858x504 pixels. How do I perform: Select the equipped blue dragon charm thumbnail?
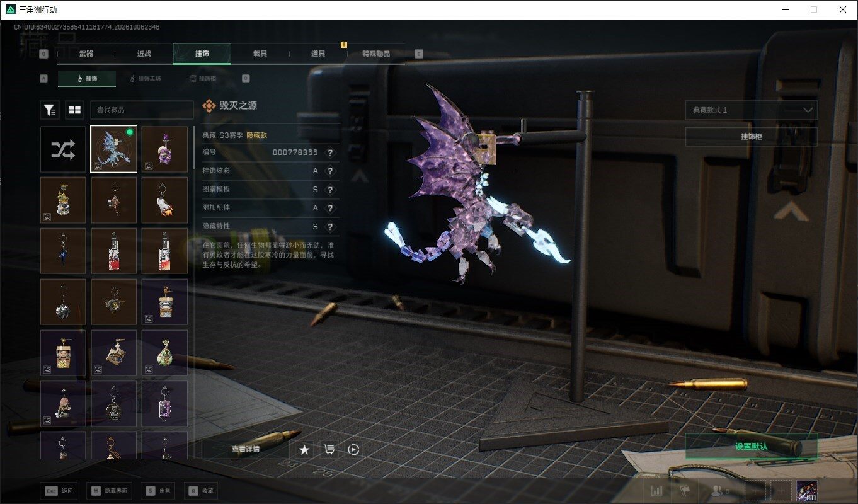click(x=114, y=149)
